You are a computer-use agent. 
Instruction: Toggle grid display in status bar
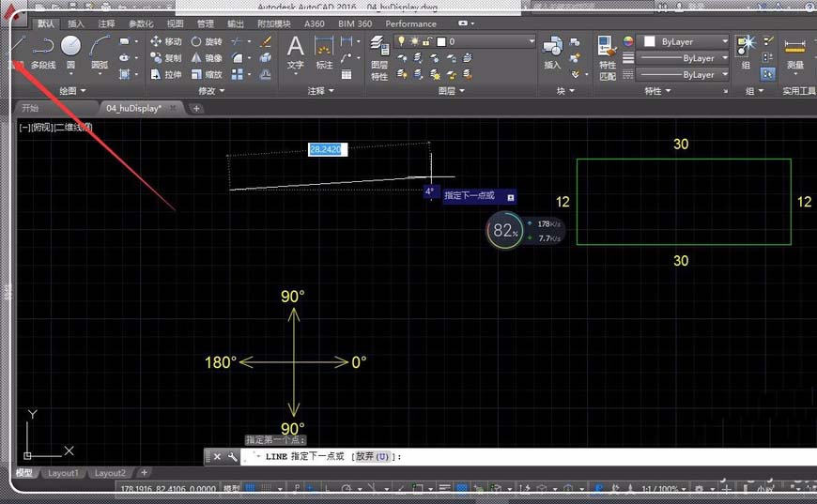[251, 489]
